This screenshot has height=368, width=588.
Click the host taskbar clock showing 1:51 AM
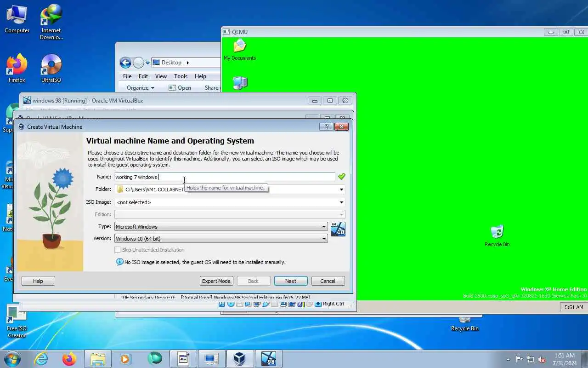point(565,359)
